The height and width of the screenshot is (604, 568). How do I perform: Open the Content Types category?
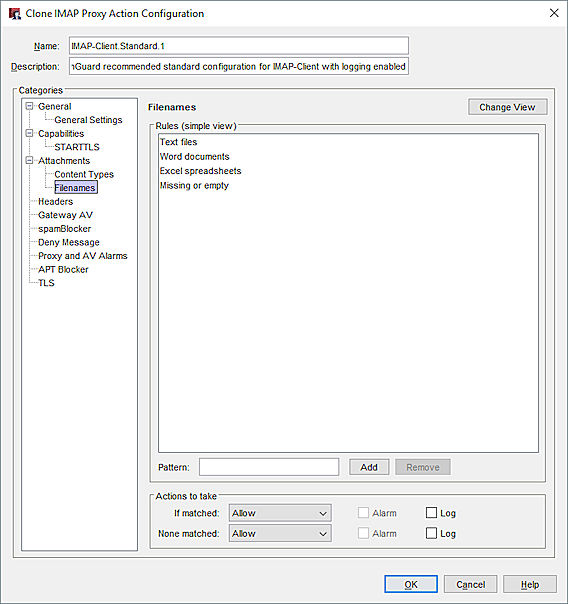84,174
